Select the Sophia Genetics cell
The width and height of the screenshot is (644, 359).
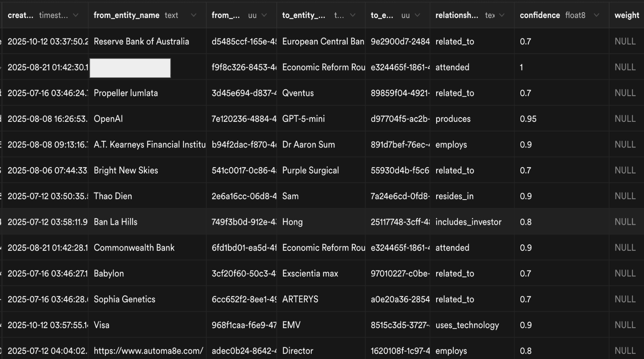[x=147, y=299]
